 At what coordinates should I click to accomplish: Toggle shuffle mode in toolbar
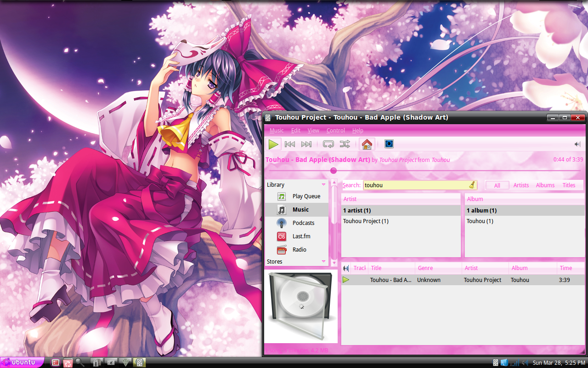tap(345, 144)
